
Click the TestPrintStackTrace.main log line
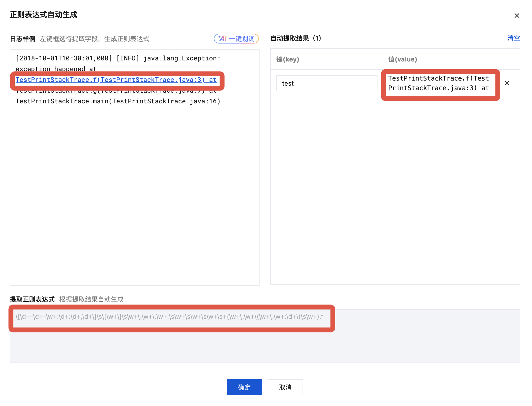(118, 101)
